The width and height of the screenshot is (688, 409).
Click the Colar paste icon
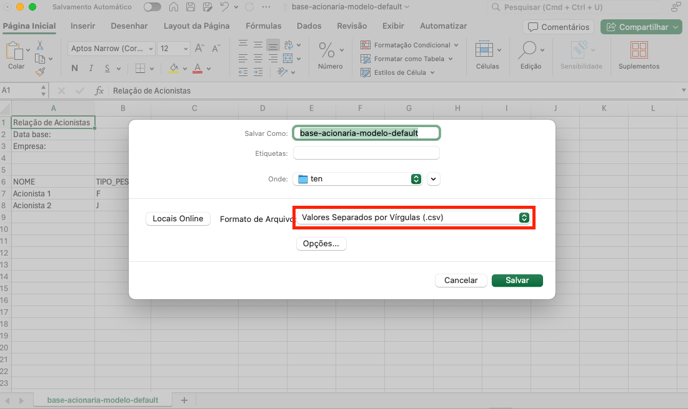(14, 51)
